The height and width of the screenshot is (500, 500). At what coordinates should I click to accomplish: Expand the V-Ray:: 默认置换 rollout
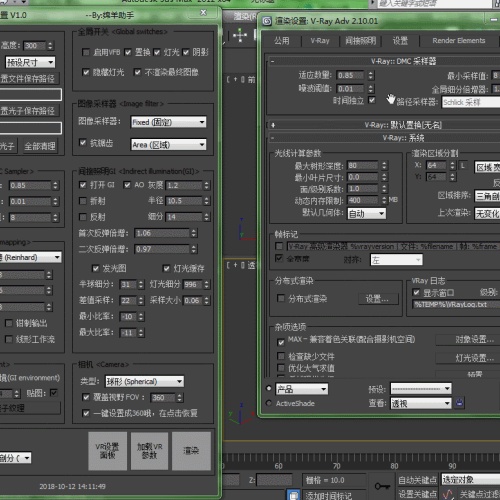point(383,125)
